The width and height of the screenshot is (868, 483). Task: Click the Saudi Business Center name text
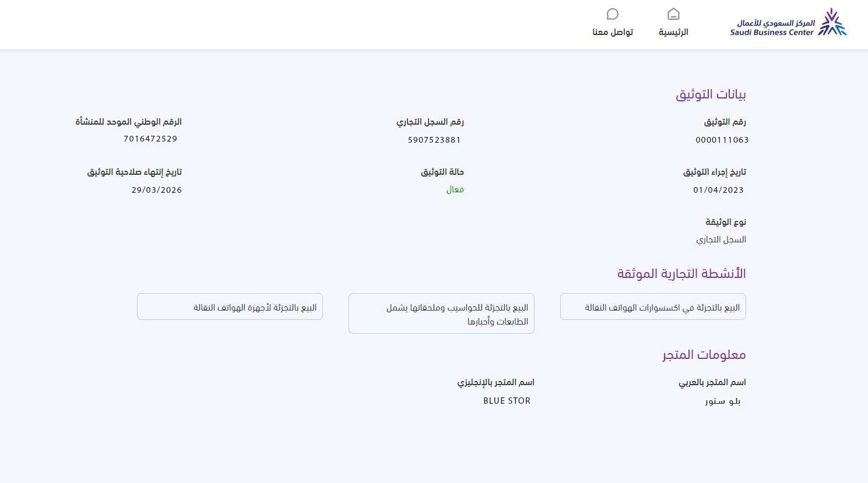772,28
